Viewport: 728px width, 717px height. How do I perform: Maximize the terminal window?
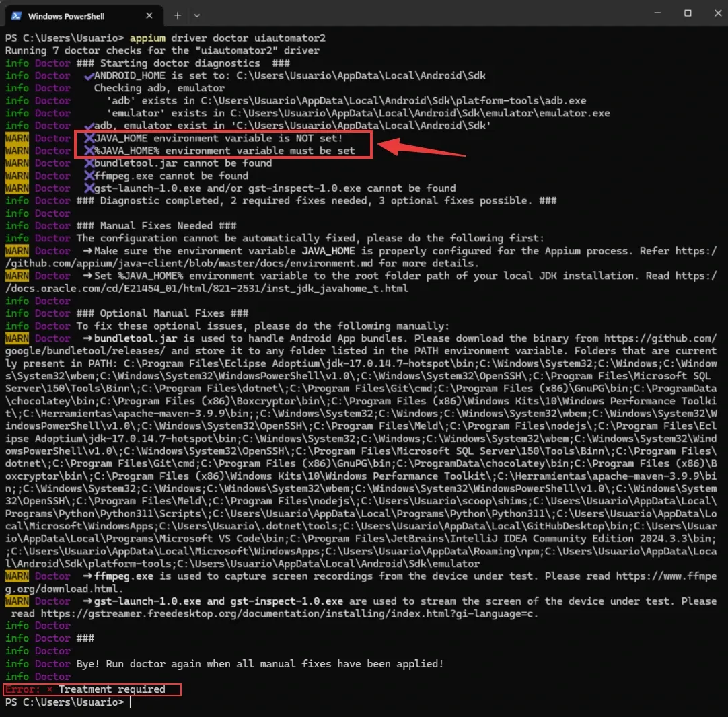pyautogui.click(x=688, y=13)
